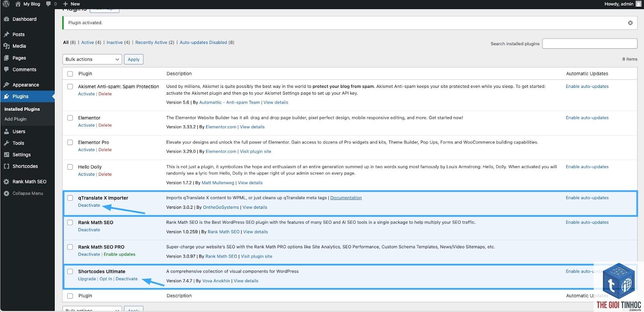Enable updates for Rank Math SEO PRO

coord(120,254)
